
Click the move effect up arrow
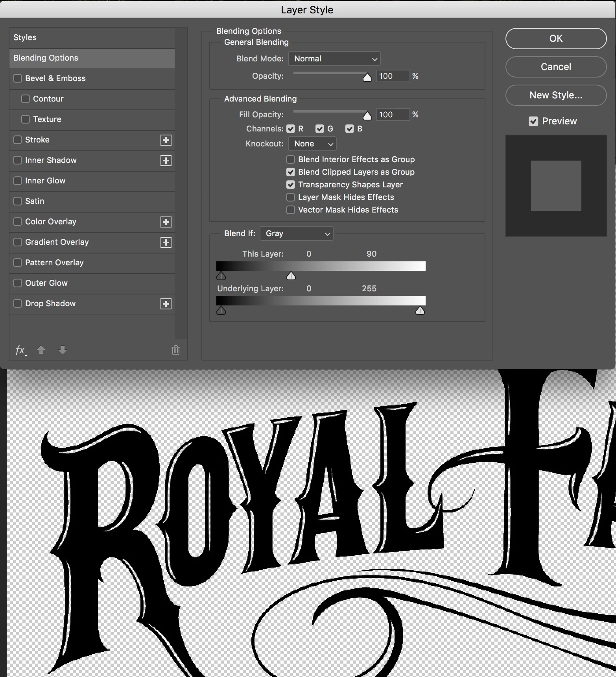(x=41, y=350)
